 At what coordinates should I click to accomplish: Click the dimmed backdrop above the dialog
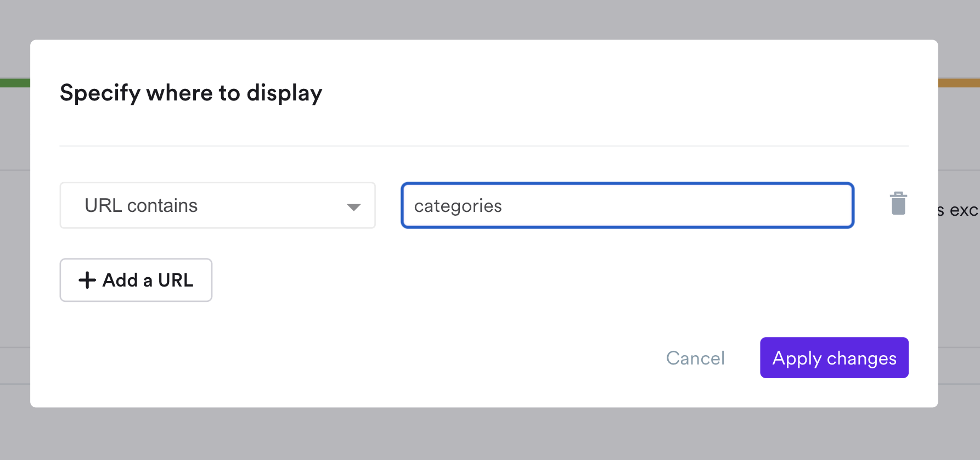[x=490, y=19]
